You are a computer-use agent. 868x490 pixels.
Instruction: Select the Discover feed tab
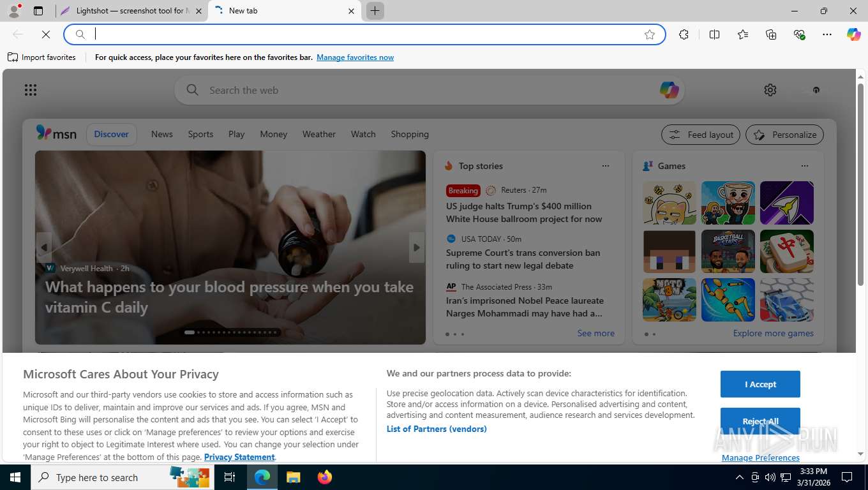112,134
